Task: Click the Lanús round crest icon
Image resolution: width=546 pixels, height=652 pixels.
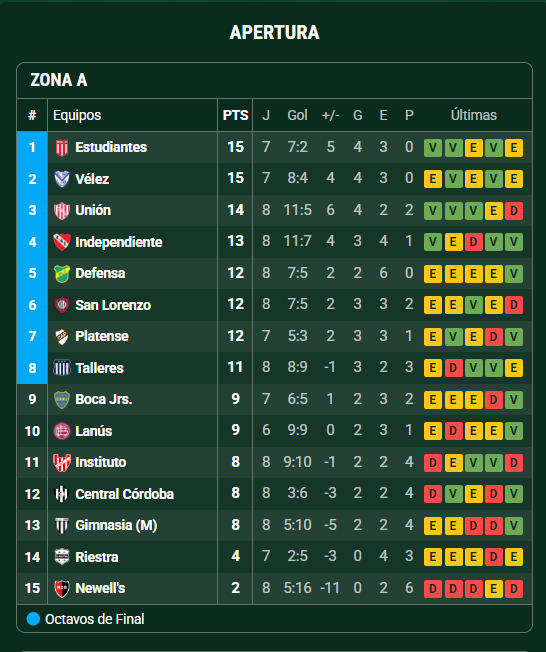Action: tap(62, 431)
